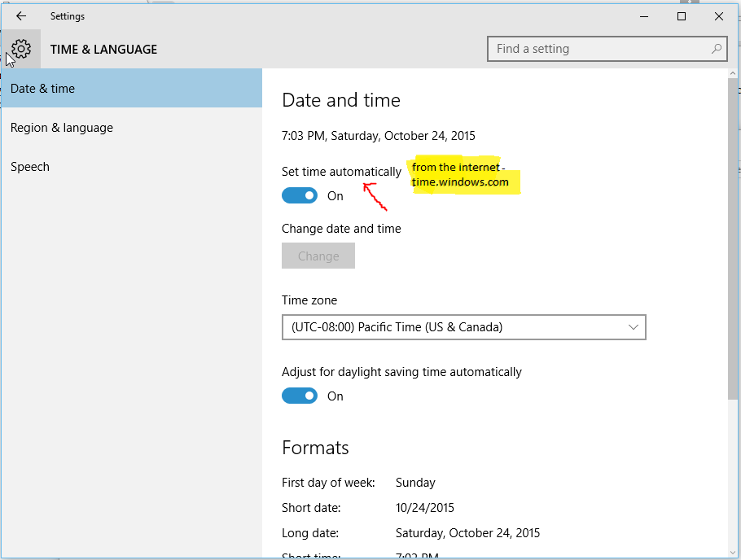This screenshot has width=741, height=560.
Task: Expand the Pacific Time (US & Canada) selector
Action: pyautogui.click(x=464, y=327)
